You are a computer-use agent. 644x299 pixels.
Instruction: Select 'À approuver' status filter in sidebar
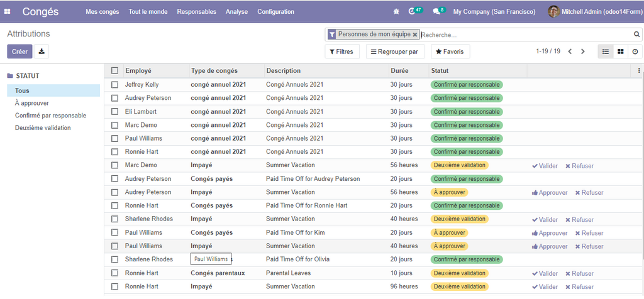(32, 103)
